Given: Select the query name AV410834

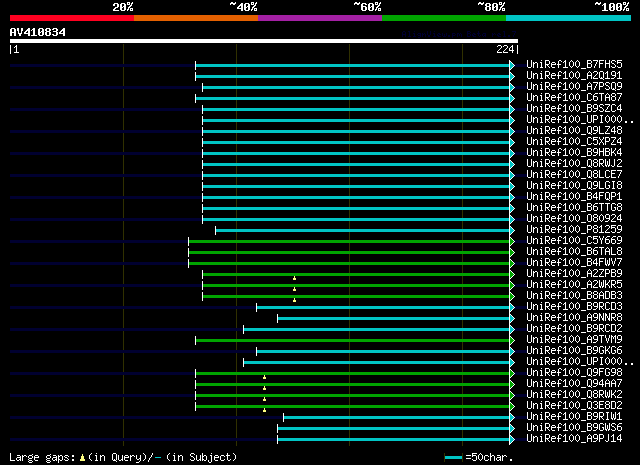Looking at the screenshot, I should pos(38,32).
